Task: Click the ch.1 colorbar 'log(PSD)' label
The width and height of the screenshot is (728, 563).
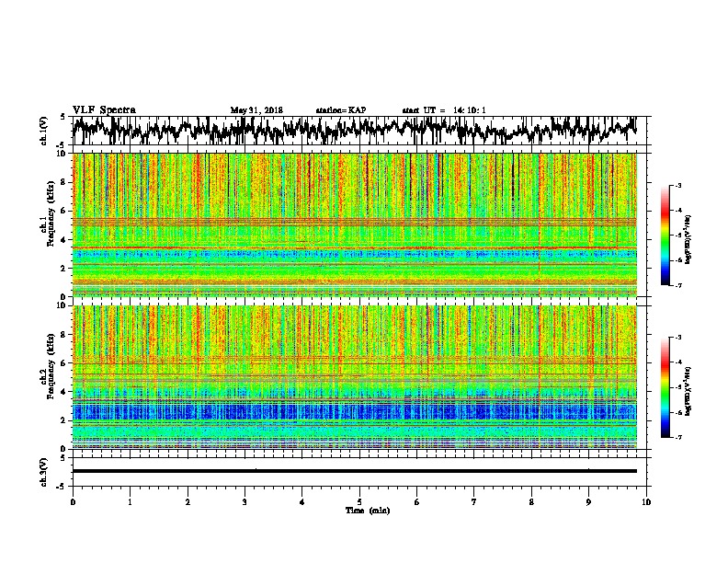Action: pyautogui.click(x=688, y=240)
